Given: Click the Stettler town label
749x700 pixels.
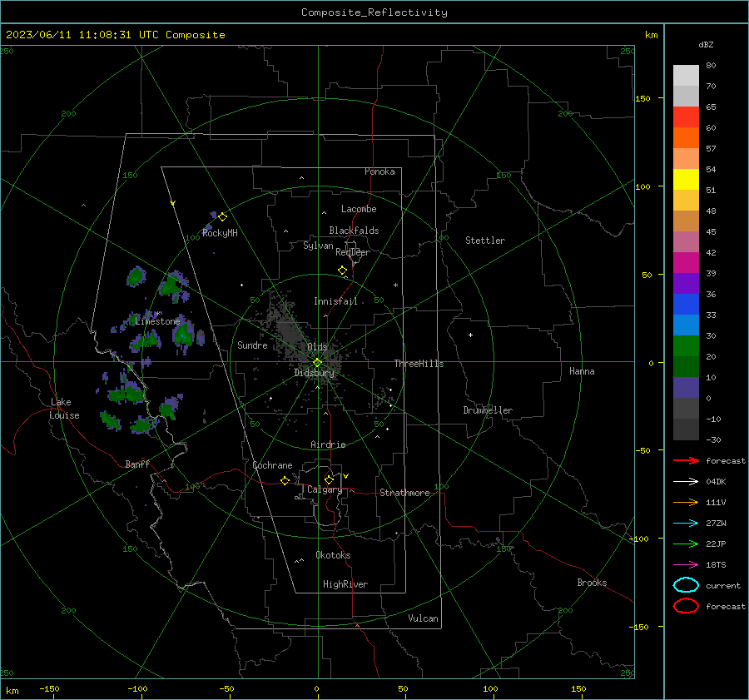Looking at the screenshot, I should tap(485, 241).
